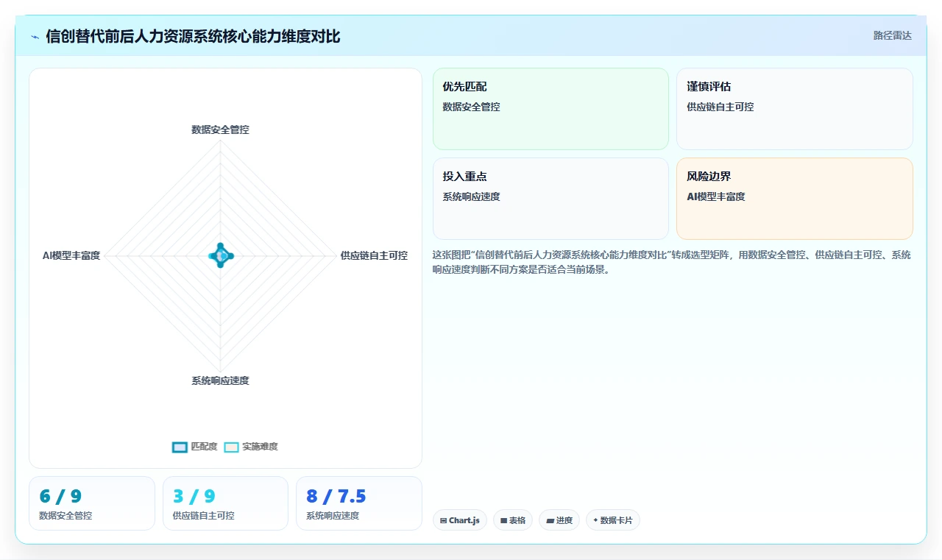Click the AI模型丰富度 radar axis label
Image resolution: width=942 pixels, height=560 pixels.
point(71,255)
